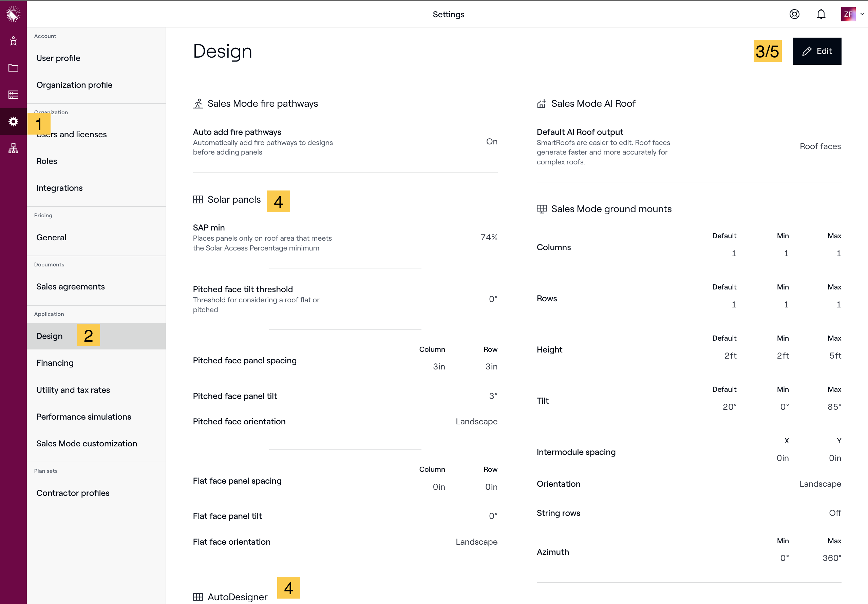
Task: Select the settings gear icon
Action: point(13,122)
